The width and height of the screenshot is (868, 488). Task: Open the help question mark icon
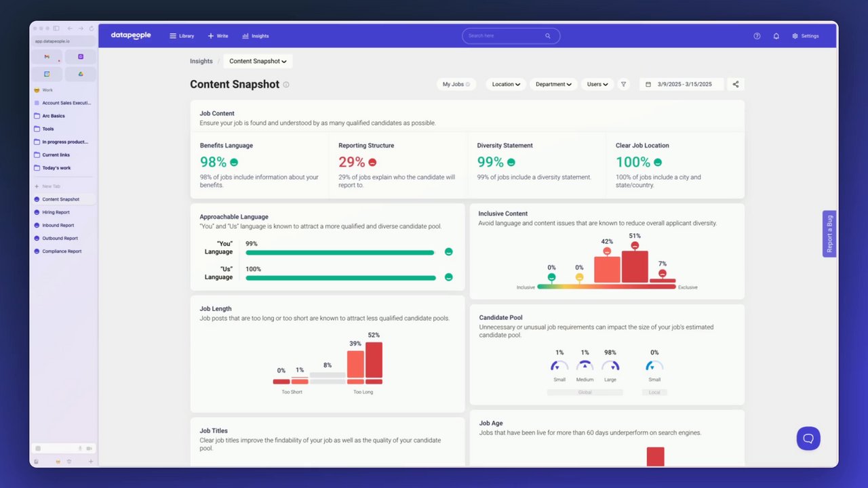click(757, 36)
